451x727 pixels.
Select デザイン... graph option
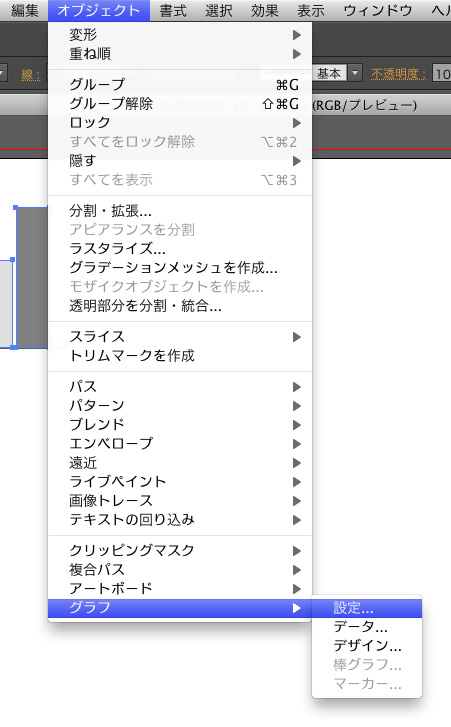point(367,645)
